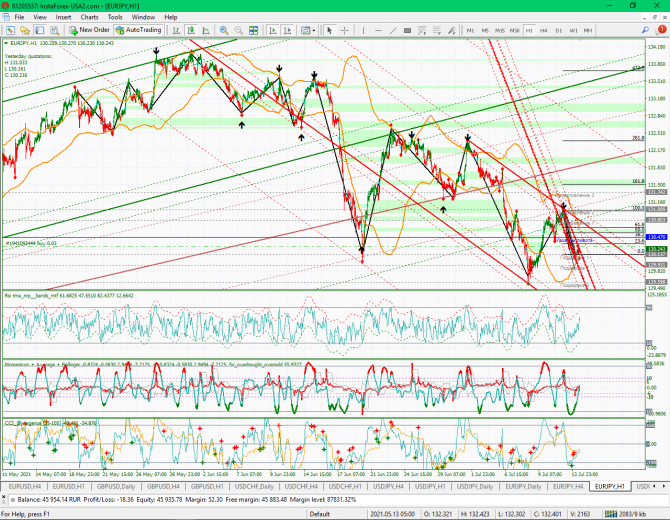670x520 pixels.
Task: Select the Fibonacci retracement tool
Action: coord(437,30)
